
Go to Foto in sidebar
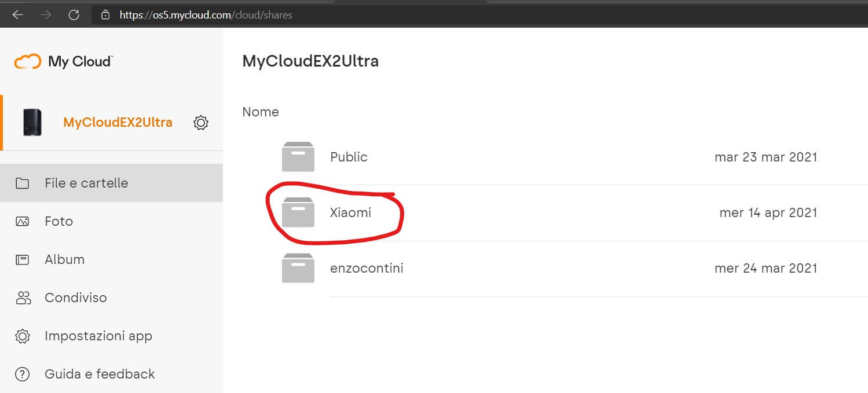pos(58,221)
